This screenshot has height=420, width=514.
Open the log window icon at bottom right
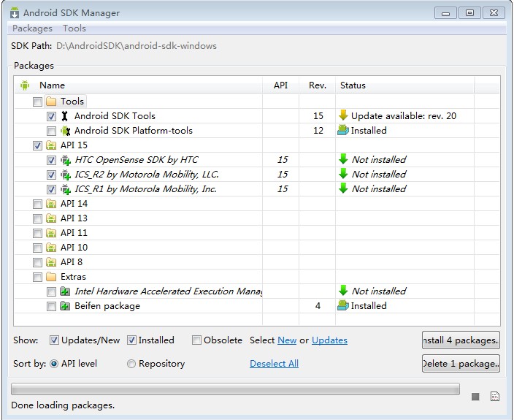(x=495, y=397)
